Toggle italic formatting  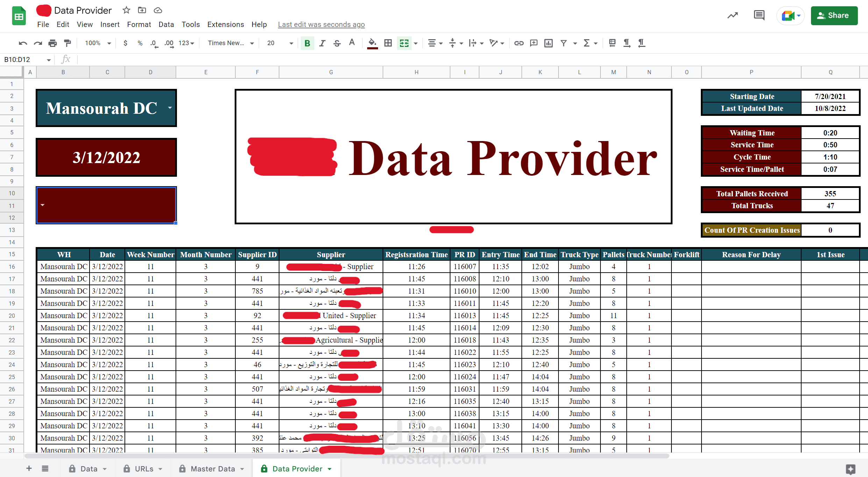click(322, 43)
